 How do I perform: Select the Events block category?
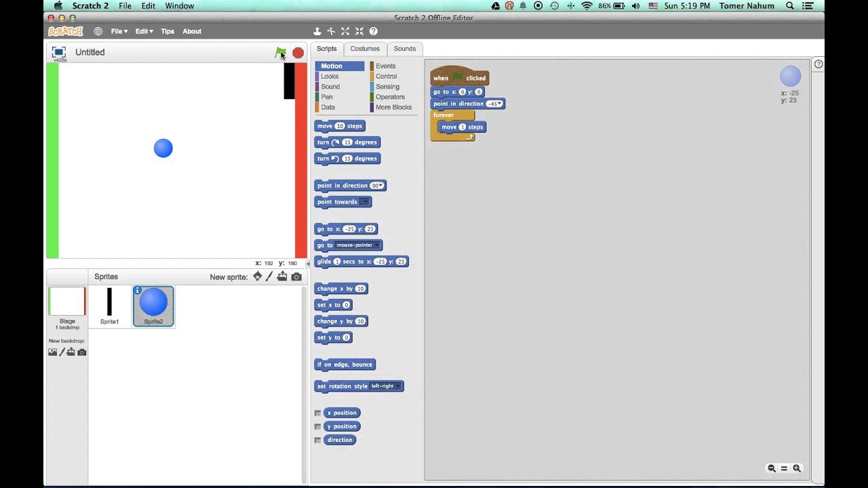(385, 66)
